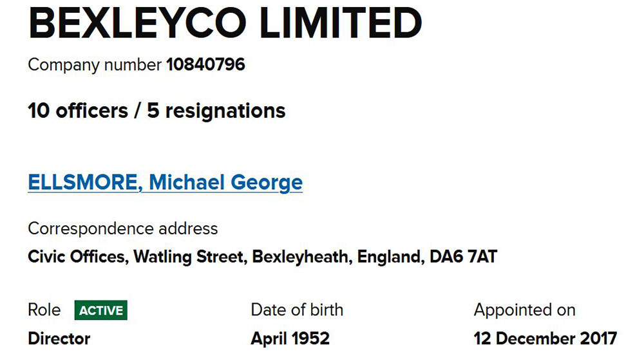Viewport: 644px width, 354px height.
Task: Click the 'Appointed on' label
Action: pyautogui.click(x=524, y=310)
